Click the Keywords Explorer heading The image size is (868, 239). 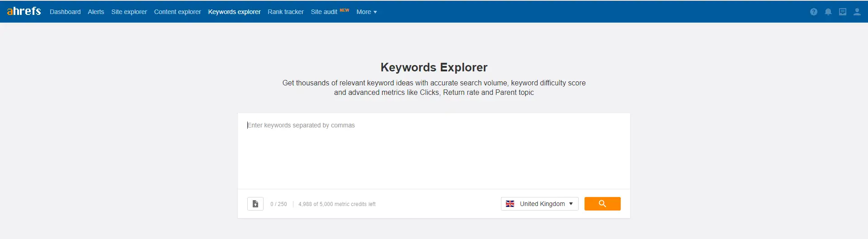click(434, 67)
